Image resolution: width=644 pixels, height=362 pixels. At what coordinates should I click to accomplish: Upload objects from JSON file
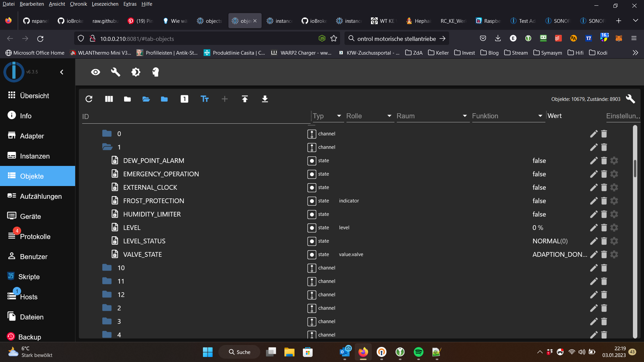[x=245, y=99]
